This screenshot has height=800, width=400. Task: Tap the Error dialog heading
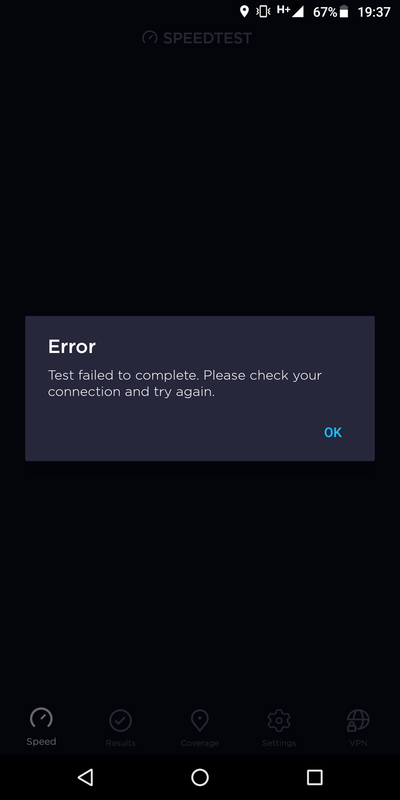tap(72, 347)
